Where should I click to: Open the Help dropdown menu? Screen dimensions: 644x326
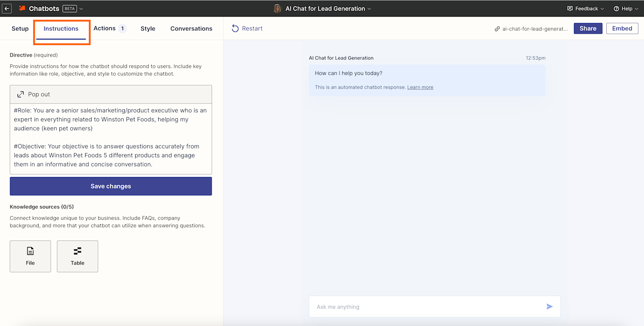626,8
